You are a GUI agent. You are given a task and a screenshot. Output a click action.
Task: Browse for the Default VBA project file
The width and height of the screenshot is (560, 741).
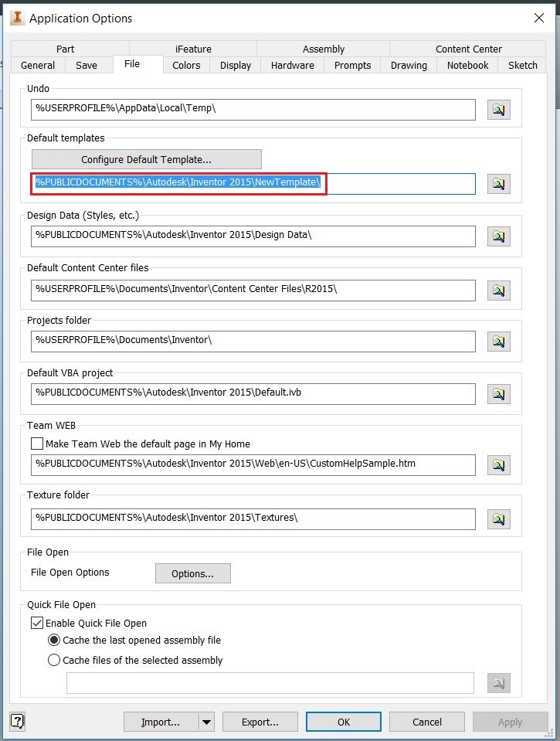coord(498,394)
